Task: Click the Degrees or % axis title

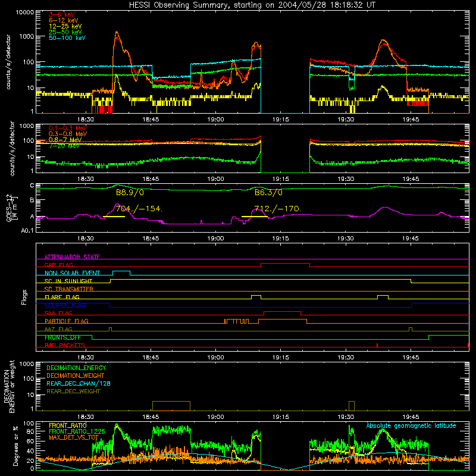Action: click(15, 446)
